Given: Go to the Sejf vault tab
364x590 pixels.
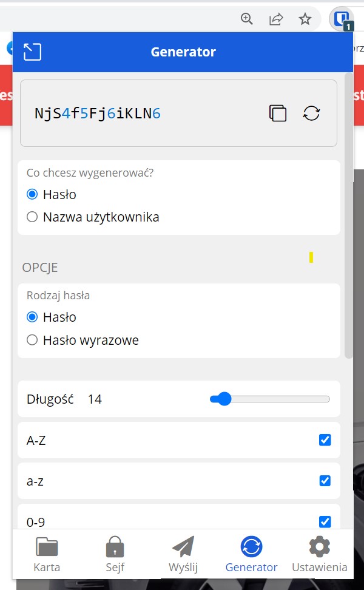Looking at the screenshot, I should coord(115,555).
